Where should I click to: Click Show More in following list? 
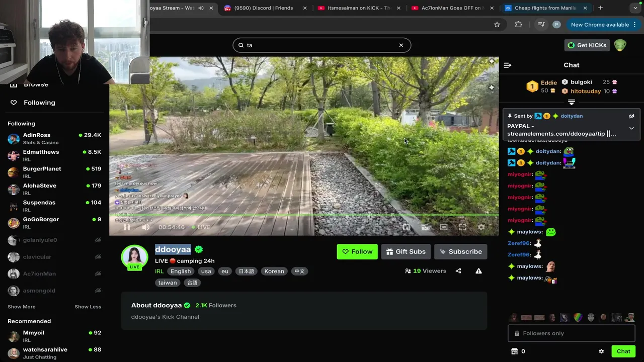point(22,307)
